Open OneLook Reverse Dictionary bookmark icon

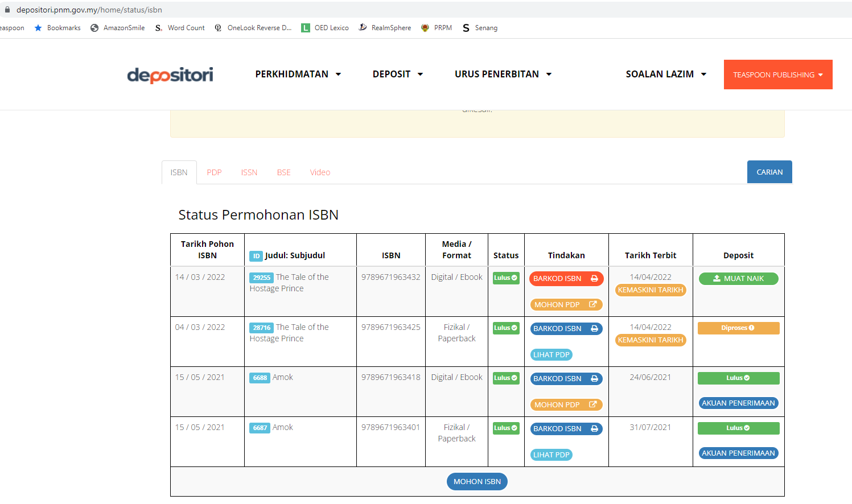click(x=218, y=28)
